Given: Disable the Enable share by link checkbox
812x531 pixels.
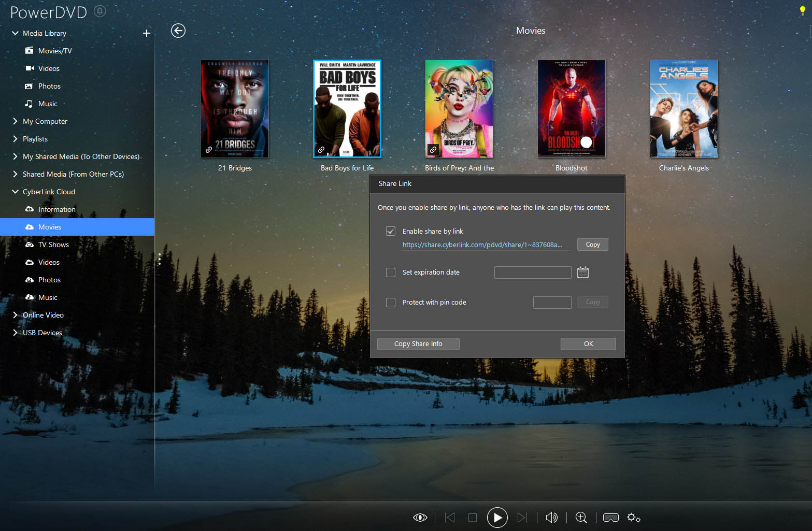Looking at the screenshot, I should (390, 231).
